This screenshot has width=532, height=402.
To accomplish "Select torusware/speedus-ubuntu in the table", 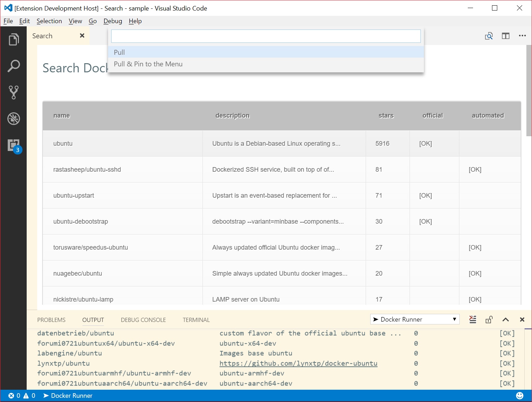I will point(91,248).
